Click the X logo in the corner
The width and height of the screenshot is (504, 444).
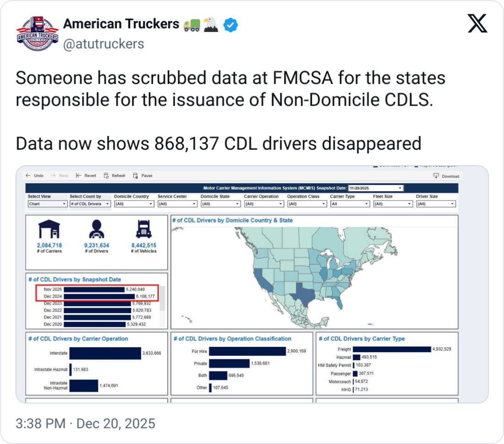[477, 23]
